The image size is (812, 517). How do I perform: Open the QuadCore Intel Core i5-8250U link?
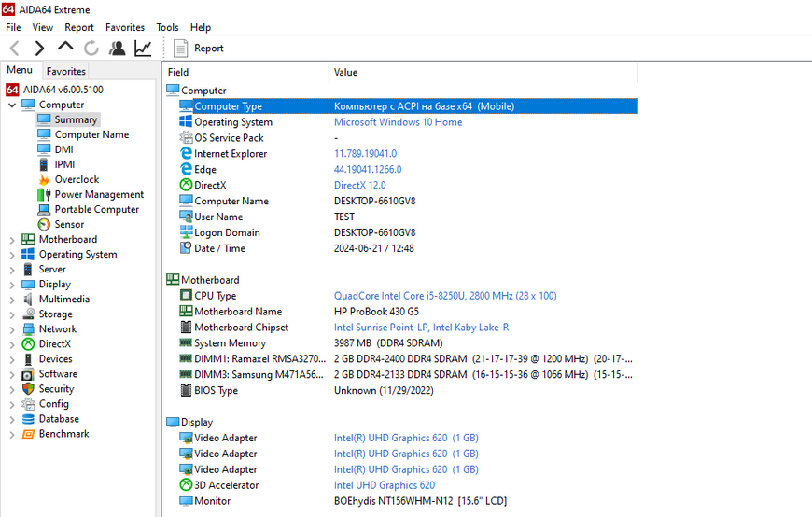point(445,296)
